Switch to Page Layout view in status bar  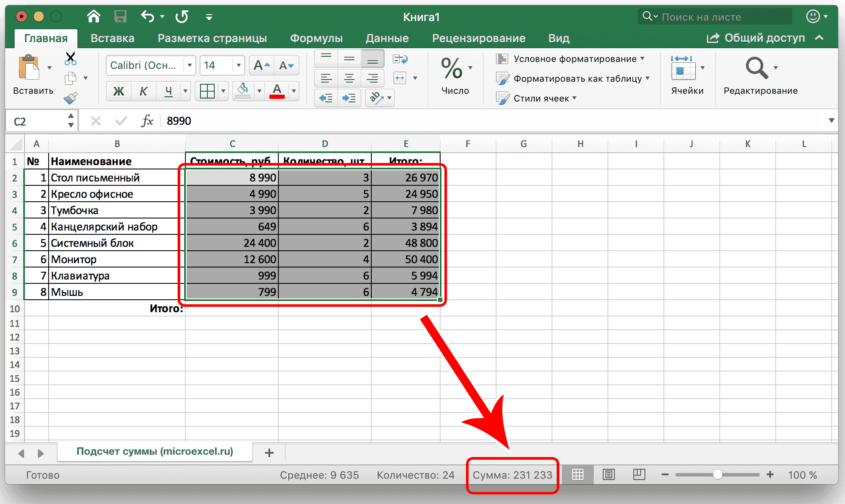(x=608, y=475)
